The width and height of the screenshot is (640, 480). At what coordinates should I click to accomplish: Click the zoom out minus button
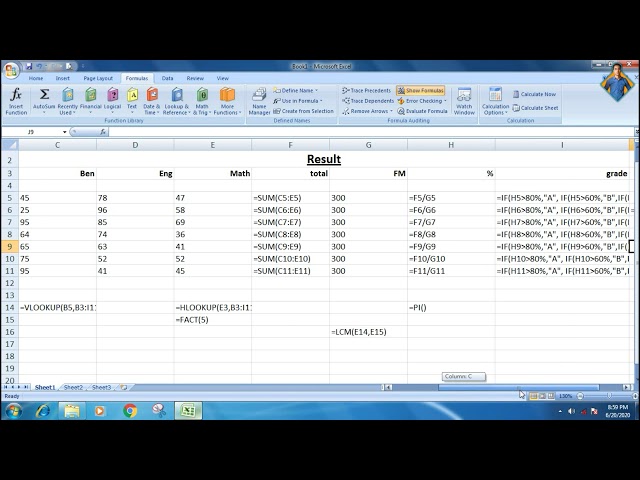(x=580, y=396)
